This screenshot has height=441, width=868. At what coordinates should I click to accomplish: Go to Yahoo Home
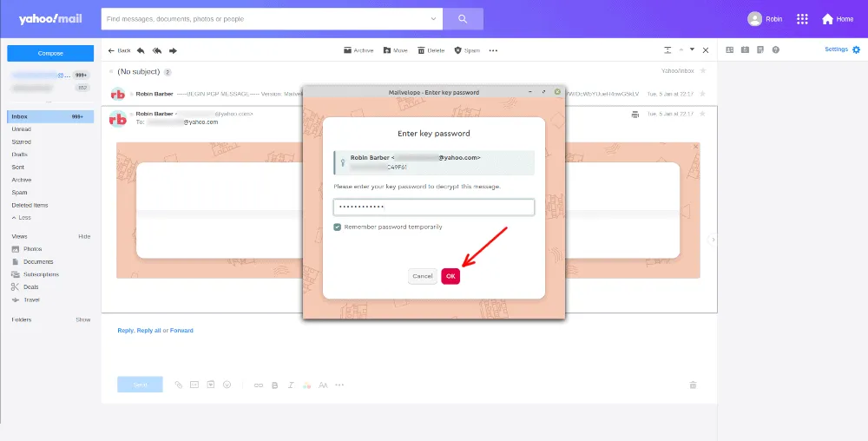click(x=838, y=19)
